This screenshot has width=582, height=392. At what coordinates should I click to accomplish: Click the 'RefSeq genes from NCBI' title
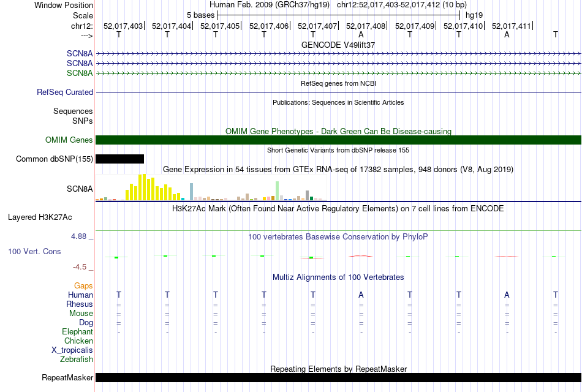[x=338, y=83]
